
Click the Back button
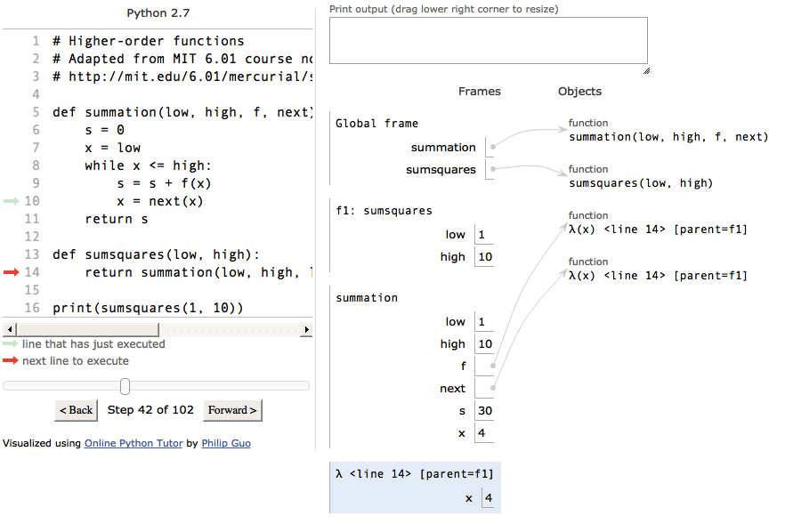click(77, 410)
